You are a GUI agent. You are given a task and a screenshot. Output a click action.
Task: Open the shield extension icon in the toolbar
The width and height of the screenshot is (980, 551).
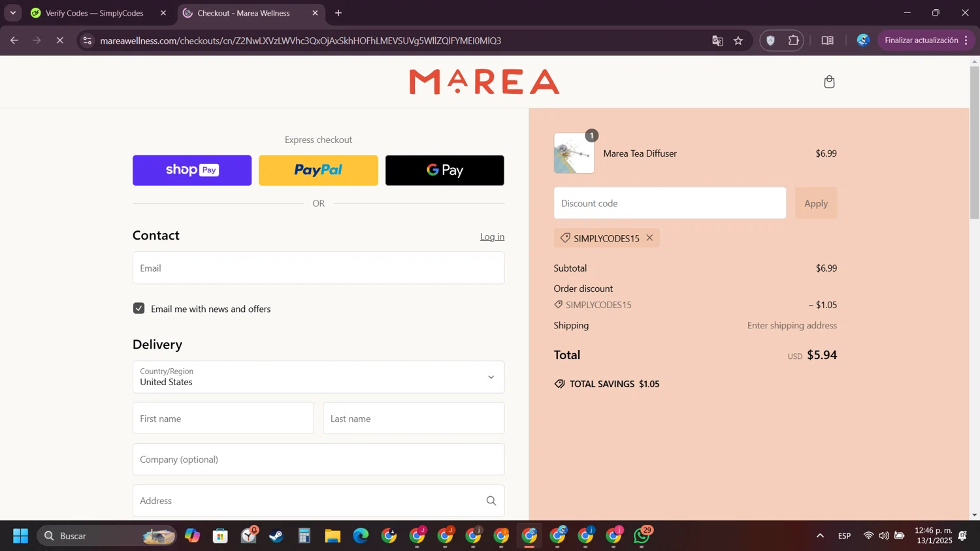(771, 40)
